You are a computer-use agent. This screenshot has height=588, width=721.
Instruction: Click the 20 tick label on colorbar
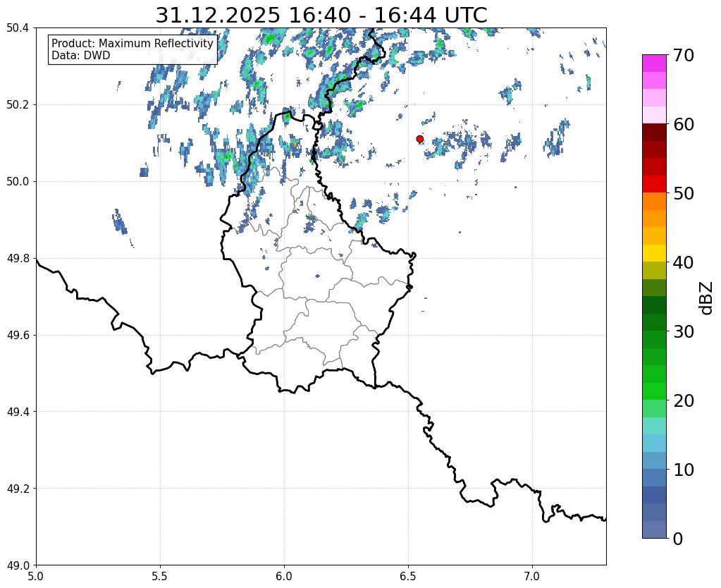click(x=684, y=400)
